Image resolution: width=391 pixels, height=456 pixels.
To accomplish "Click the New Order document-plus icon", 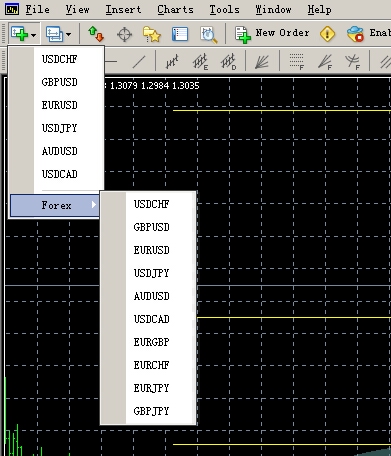I will coord(243,35).
